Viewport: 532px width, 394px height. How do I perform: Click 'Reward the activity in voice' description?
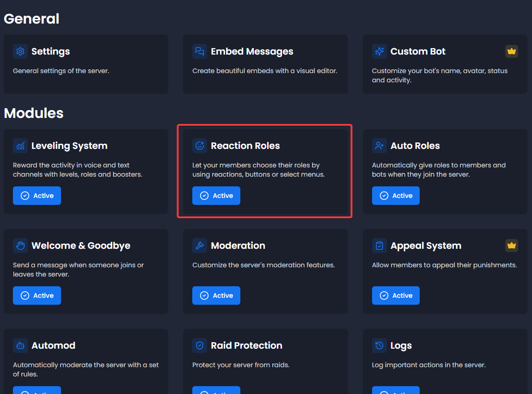click(77, 170)
